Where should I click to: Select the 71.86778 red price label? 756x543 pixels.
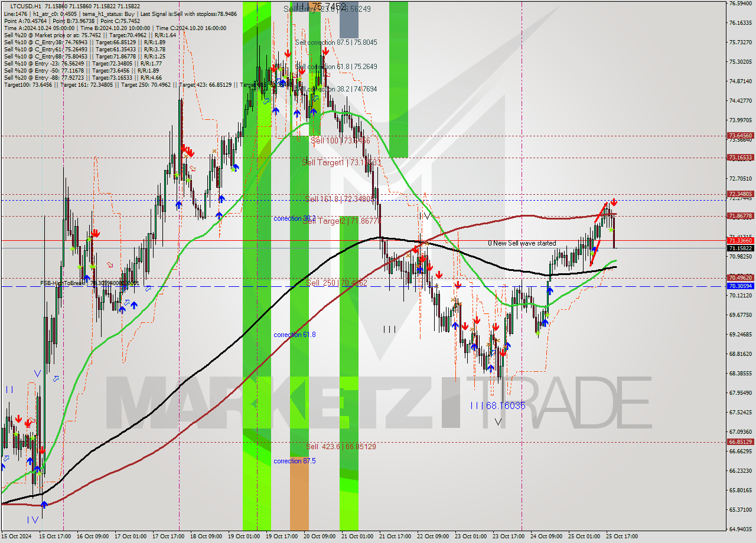(740, 216)
